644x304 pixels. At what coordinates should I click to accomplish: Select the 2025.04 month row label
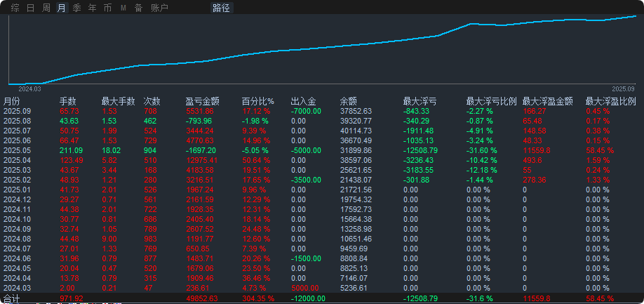pos(17,160)
